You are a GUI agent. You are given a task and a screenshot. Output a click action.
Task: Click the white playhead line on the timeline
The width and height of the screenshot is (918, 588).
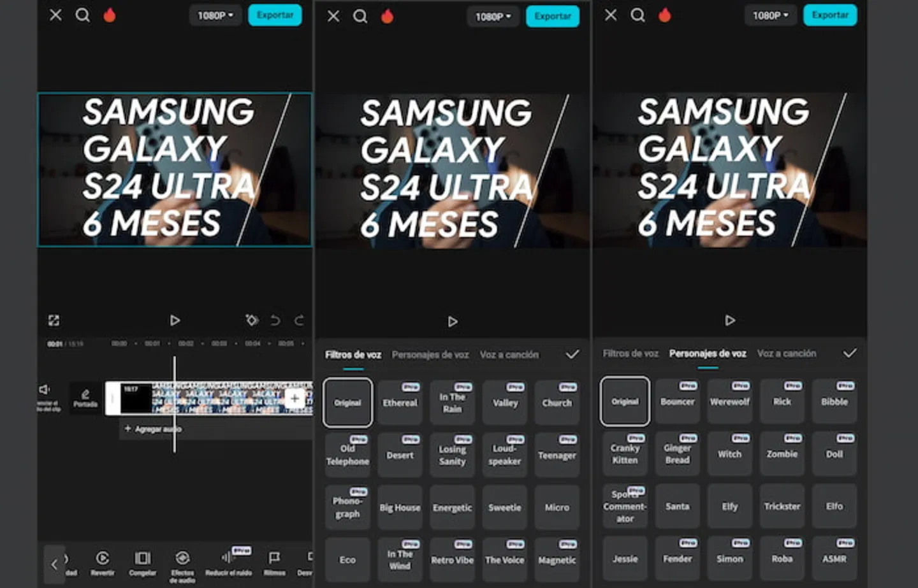point(174,405)
